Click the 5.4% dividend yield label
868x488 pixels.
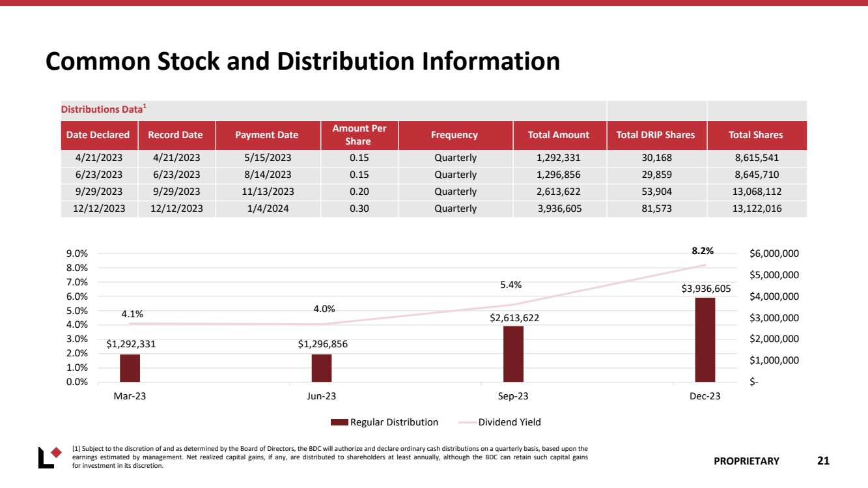click(x=511, y=284)
